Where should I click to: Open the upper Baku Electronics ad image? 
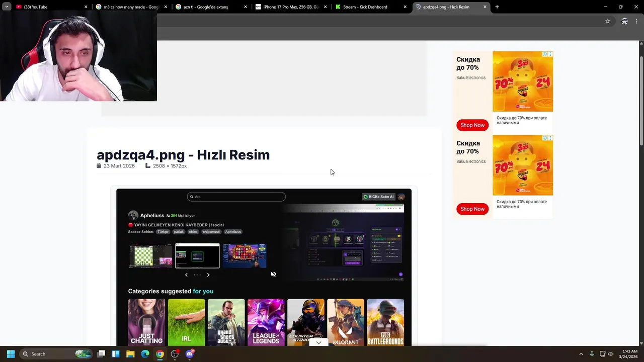tap(523, 81)
